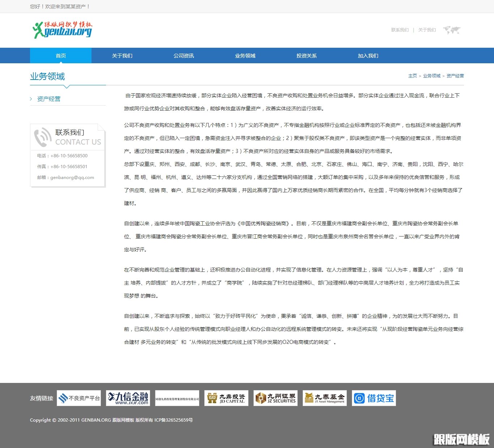494x448 pixels.
Task: Click the 九州证券 JZ Securities logo
Action: click(x=276, y=398)
